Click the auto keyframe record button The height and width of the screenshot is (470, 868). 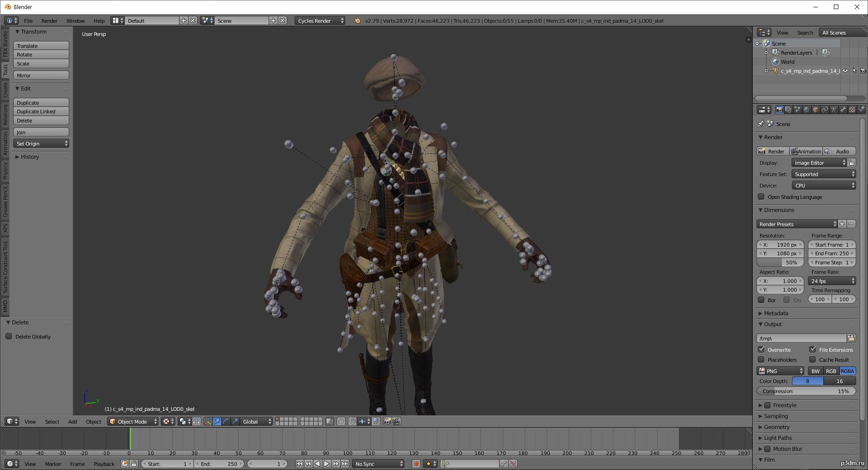(416, 464)
